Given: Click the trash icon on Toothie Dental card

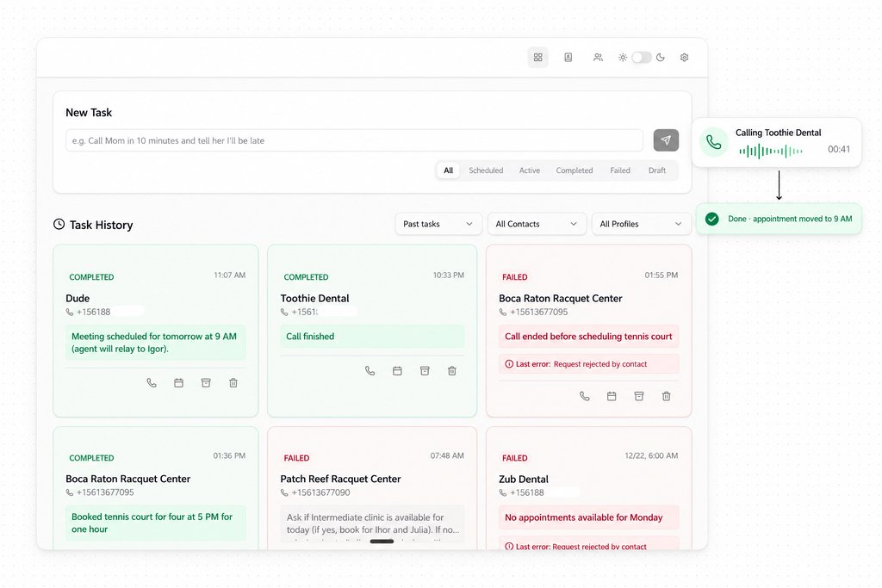Looking at the screenshot, I should click(x=451, y=371).
